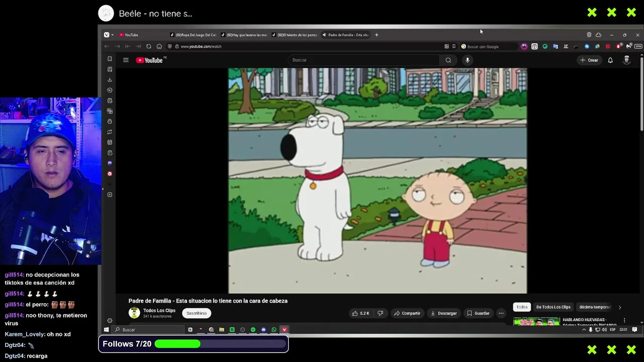Open YouTube notifications bell
Image resolution: width=644 pixels, height=362 pixels.
[x=610, y=60]
